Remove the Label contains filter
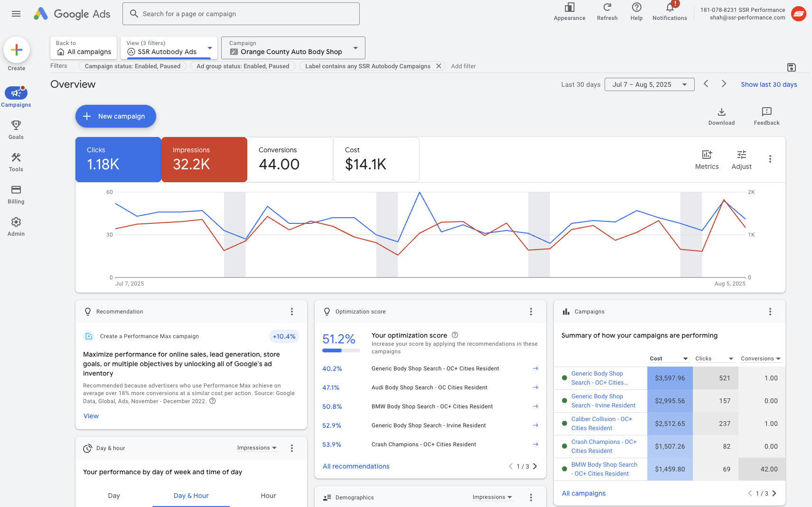Viewport: 812px width, 507px height. tap(439, 66)
